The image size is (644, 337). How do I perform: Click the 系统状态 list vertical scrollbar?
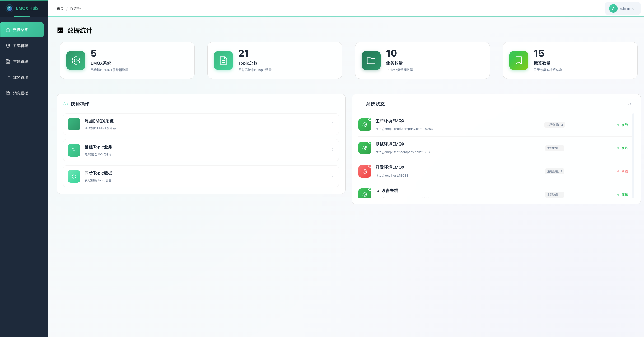pos(633,155)
